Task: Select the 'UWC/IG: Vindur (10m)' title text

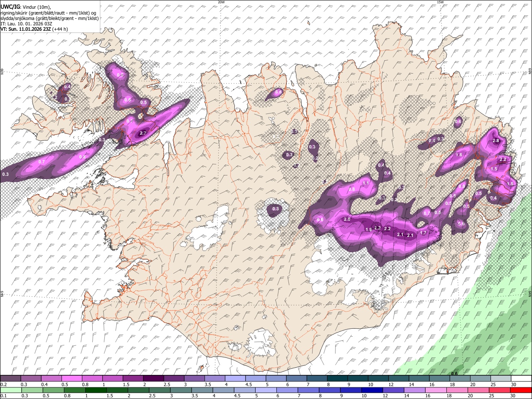Action: (x=25, y=7)
